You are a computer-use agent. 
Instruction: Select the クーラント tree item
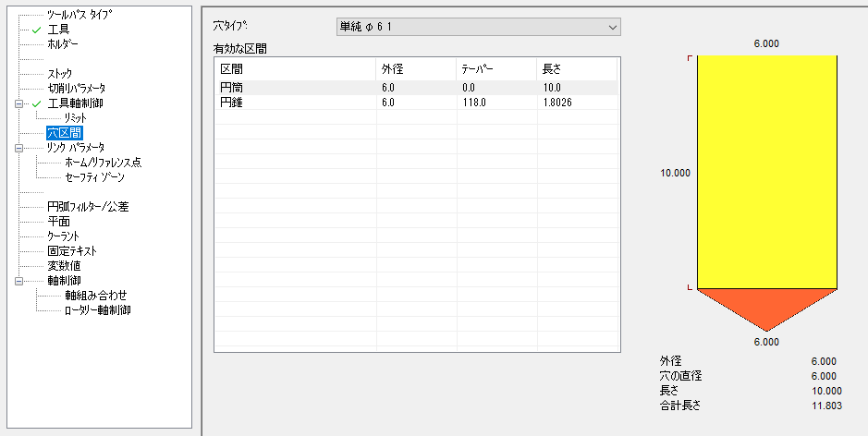[66, 236]
